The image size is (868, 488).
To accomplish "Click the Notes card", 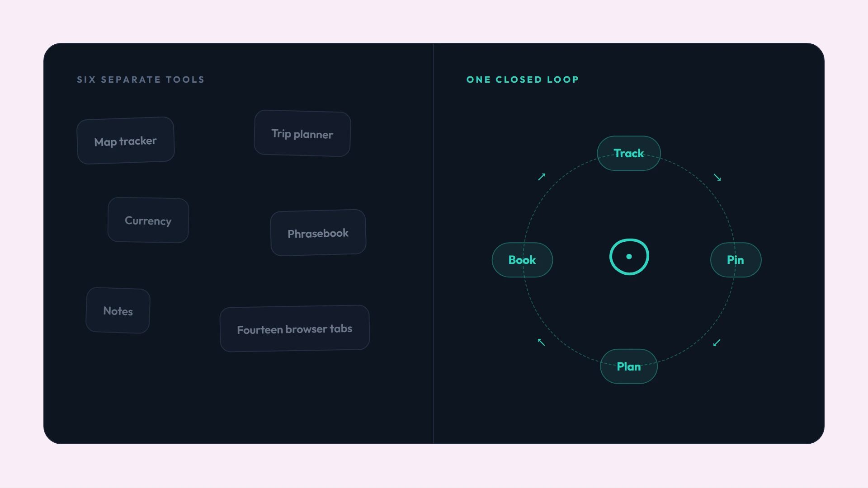I will coord(118,310).
